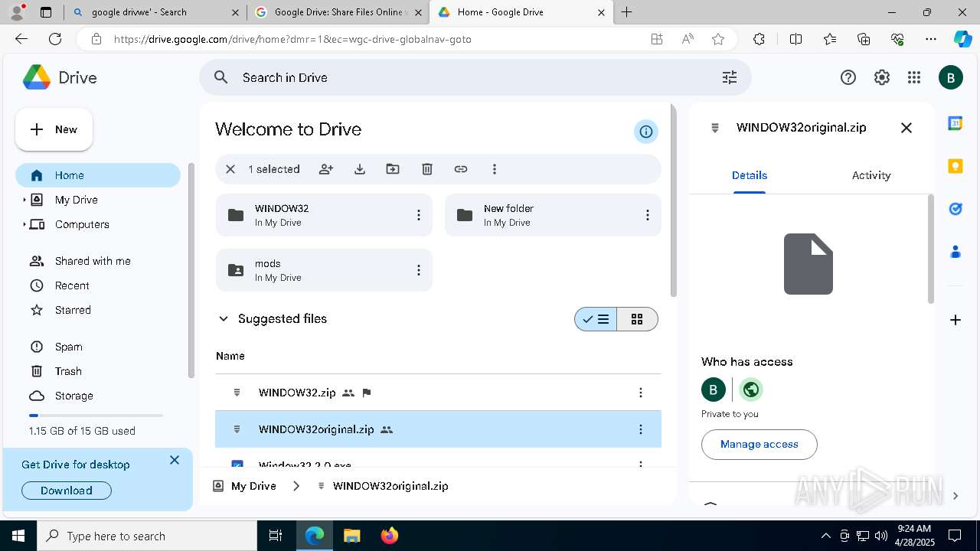Go to Home in sidebar
Image resolution: width=980 pixels, height=551 pixels.
[98, 175]
